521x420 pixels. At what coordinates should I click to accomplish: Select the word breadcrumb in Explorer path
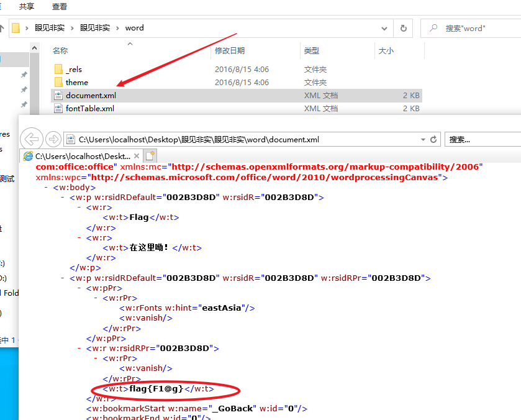click(135, 28)
